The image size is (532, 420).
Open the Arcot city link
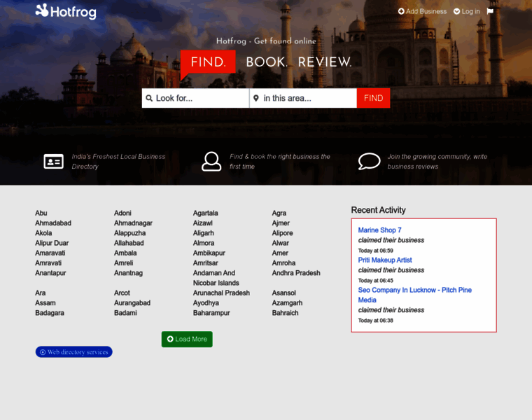coord(122,293)
